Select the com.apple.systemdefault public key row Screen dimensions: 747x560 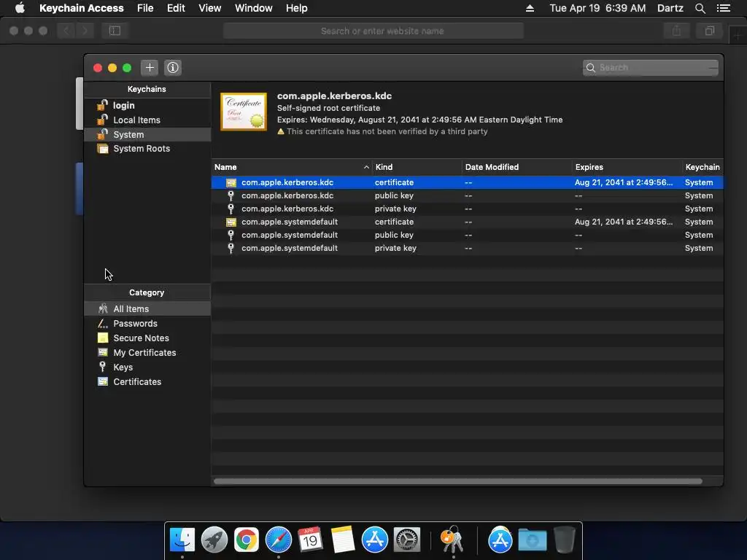[x=468, y=235]
